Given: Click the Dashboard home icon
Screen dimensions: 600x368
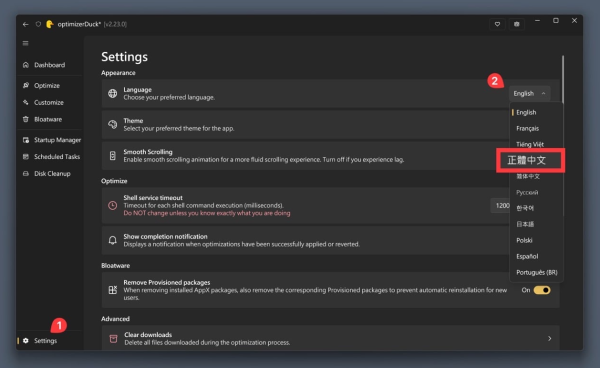Looking at the screenshot, I should 26,65.
